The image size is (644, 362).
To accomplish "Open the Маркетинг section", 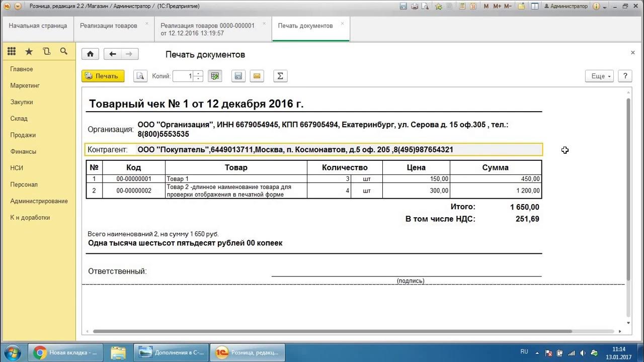I will click(x=25, y=85).
